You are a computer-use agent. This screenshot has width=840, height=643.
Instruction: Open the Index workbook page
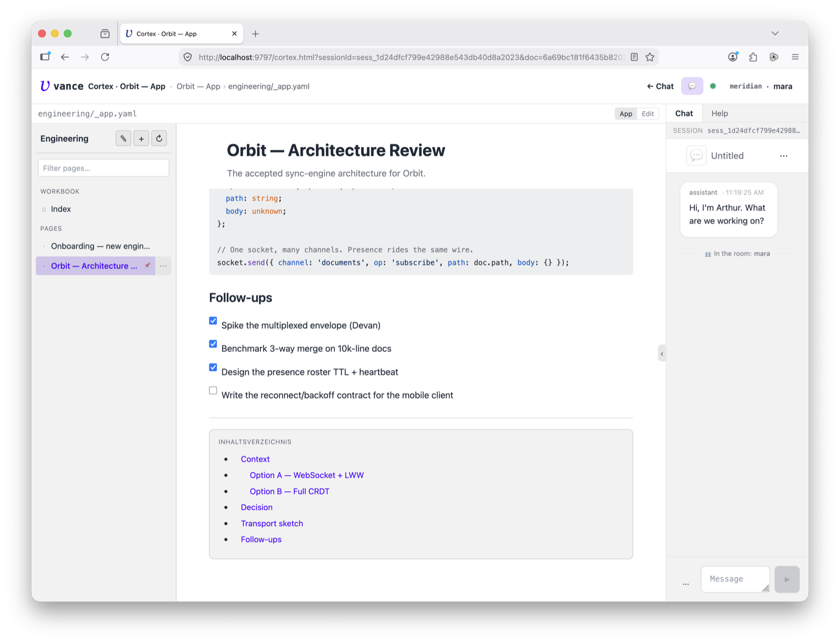[x=103, y=209]
